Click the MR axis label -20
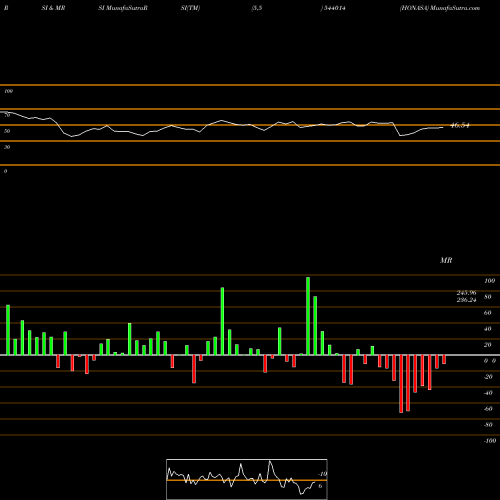 (x=488, y=377)
